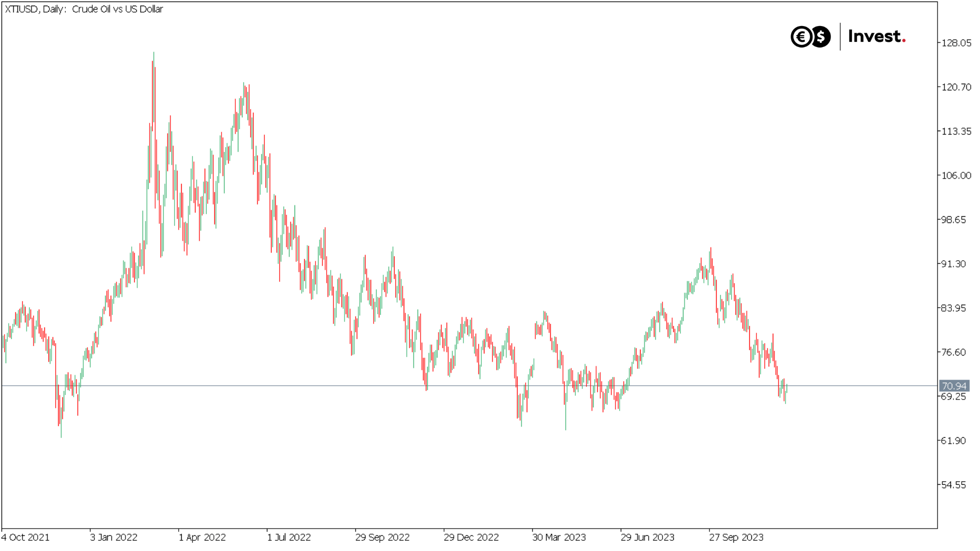Click the 120.70 price axis label
Image resolution: width=980 pixels, height=551 pixels.
click(957, 87)
